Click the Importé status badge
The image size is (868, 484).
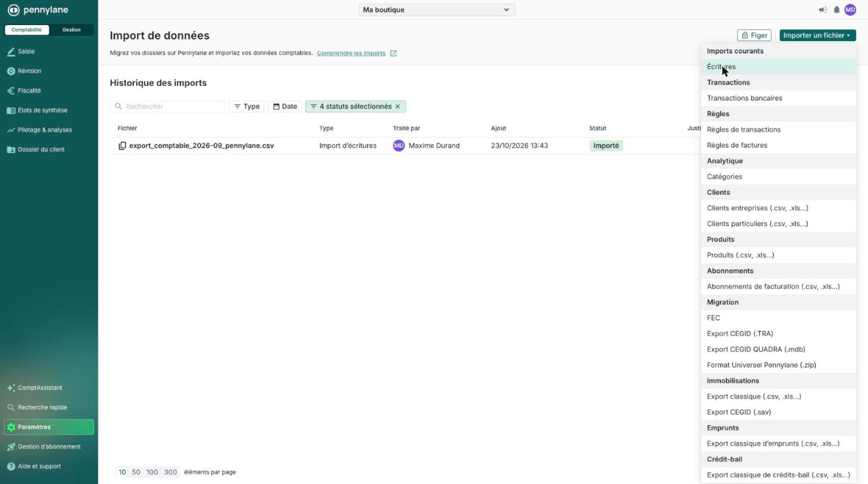point(606,145)
